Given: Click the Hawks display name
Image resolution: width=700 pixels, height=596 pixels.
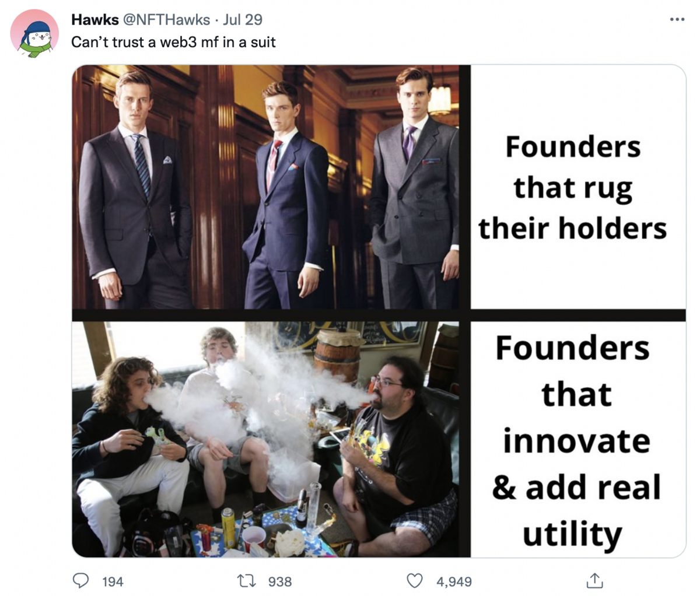Looking at the screenshot, I should [x=94, y=19].
